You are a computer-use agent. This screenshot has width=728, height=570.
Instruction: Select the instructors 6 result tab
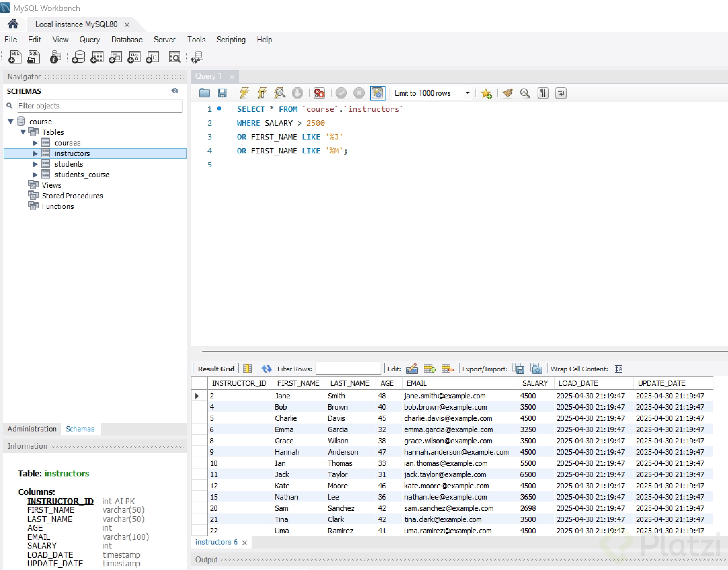coord(216,542)
